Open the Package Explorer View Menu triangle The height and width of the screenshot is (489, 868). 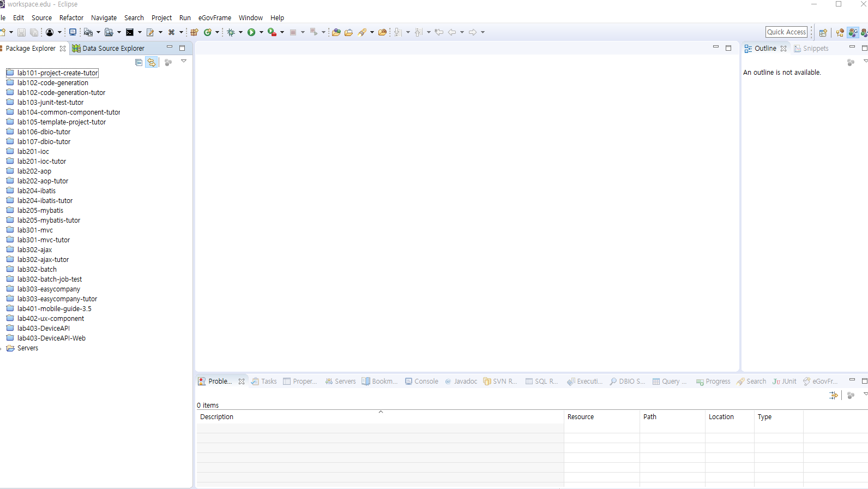click(184, 61)
